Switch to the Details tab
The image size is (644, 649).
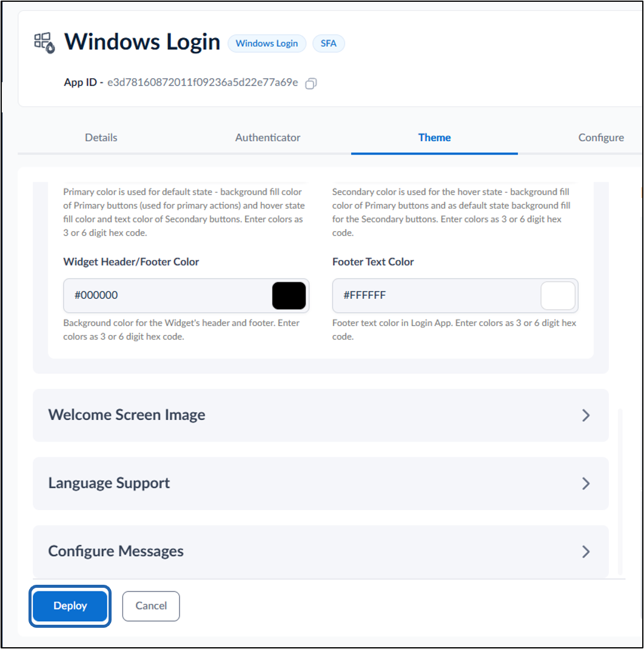coord(101,138)
